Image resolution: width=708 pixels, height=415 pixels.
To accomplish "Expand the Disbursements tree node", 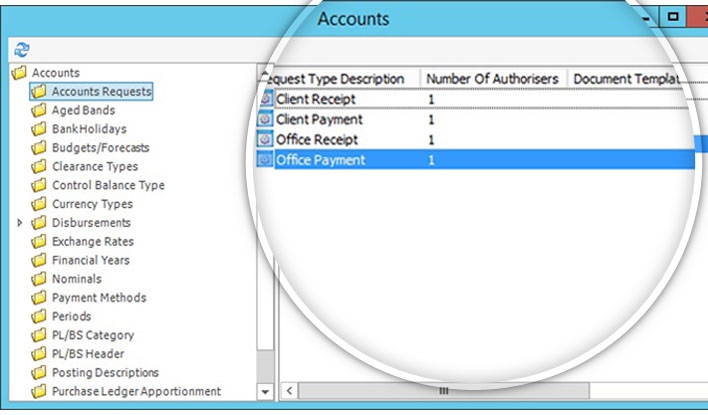I will coord(20,223).
